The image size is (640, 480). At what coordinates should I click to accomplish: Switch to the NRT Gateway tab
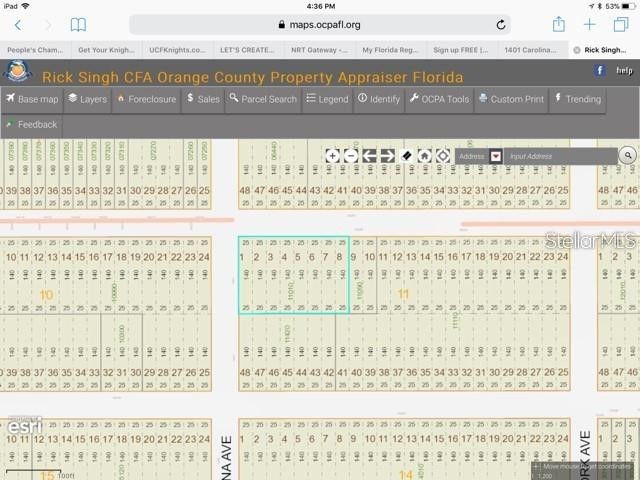318,49
